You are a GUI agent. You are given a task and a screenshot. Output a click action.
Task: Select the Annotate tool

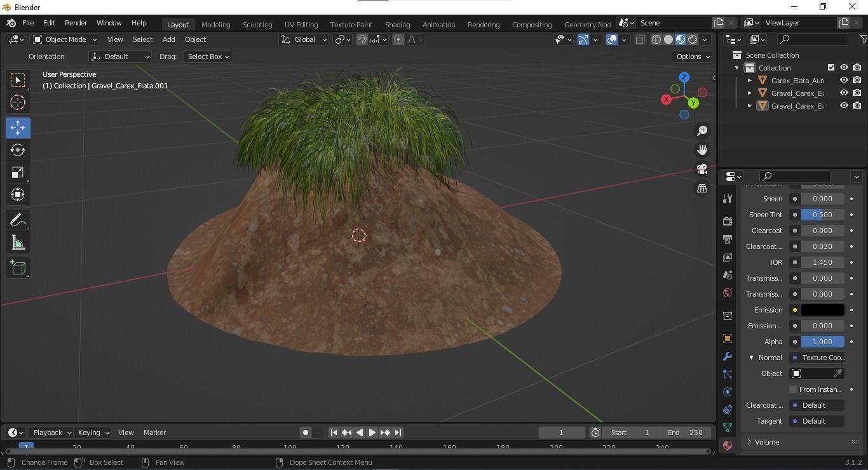[18, 220]
